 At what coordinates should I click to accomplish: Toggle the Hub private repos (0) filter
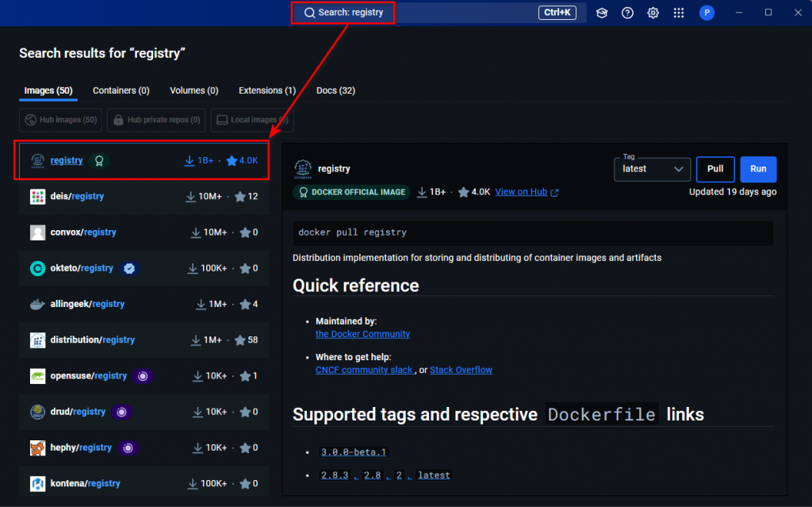pos(156,120)
